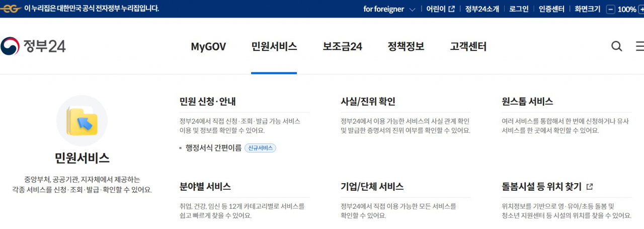Click the 민원서비스 heading under the folder image

pyautogui.click(x=82, y=158)
